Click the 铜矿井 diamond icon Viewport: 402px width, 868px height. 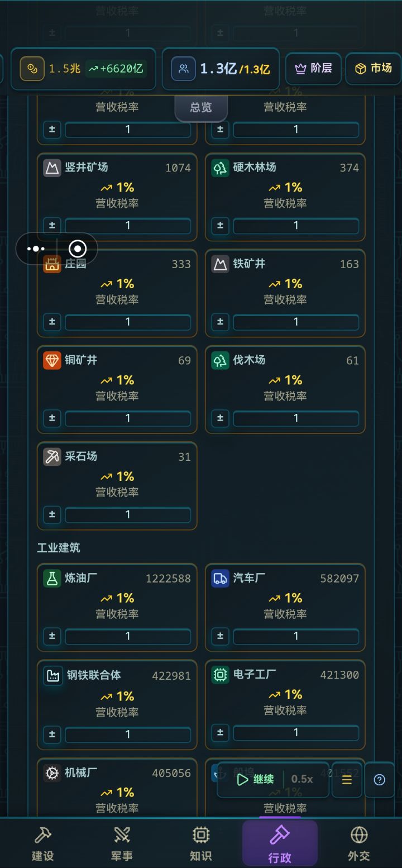[x=52, y=360]
